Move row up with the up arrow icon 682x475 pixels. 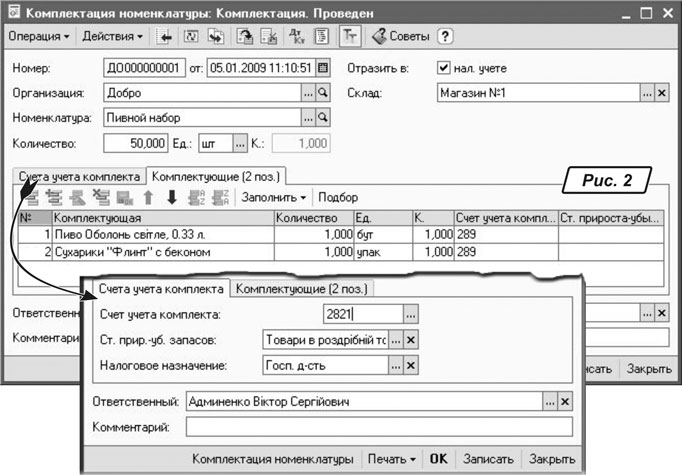pos(149,198)
